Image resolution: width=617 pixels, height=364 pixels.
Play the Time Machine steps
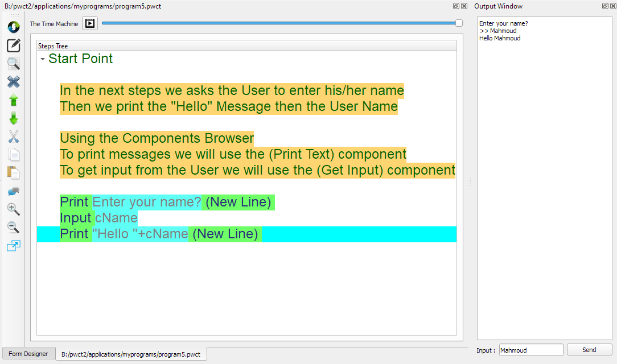90,23
